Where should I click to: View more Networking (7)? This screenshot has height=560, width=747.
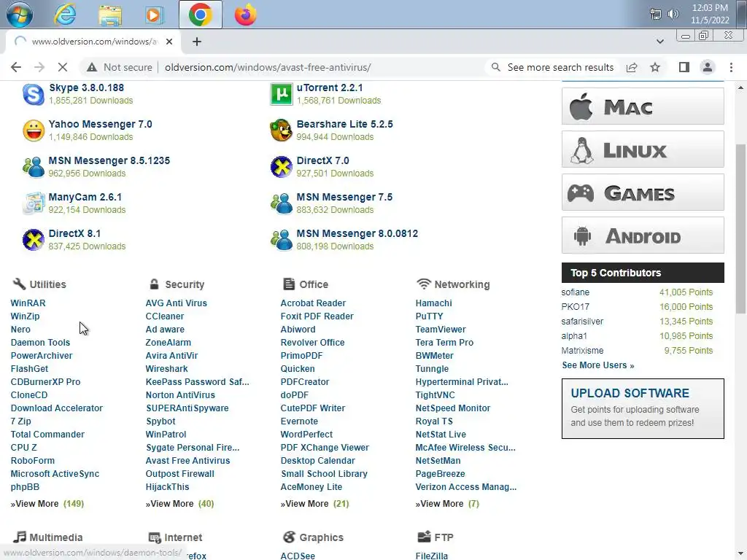click(x=447, y=503)
